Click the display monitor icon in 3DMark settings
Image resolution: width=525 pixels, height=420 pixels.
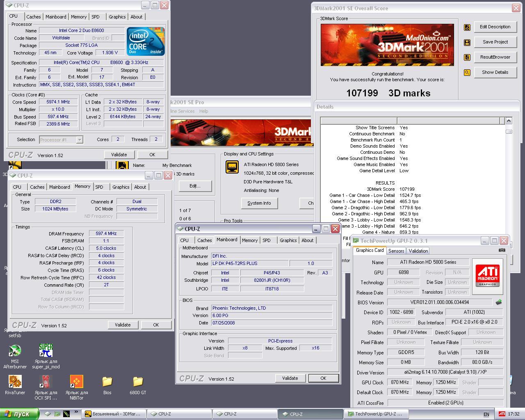click(x=232, y=167)
